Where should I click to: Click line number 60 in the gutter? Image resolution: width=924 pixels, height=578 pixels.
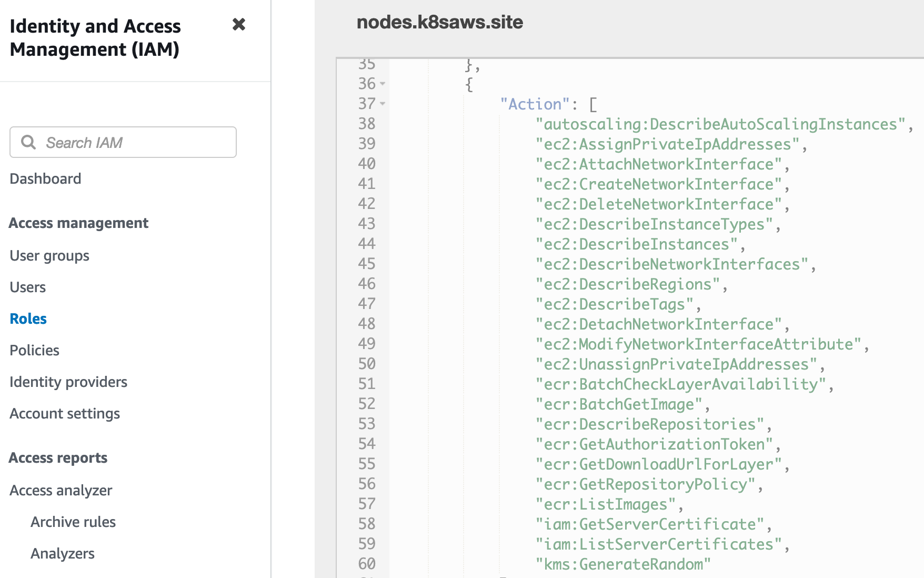click(x=367, y=564)
